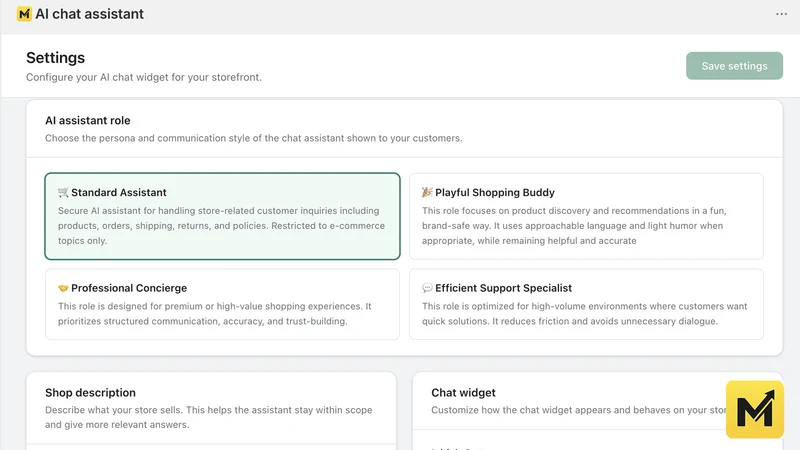800x450 pixels.
Task: Click the party popper icon beside Playful Shopping Buddy
Action: point(427,192)
